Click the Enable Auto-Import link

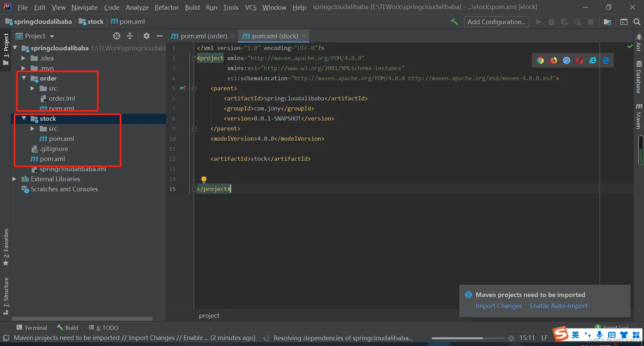coord(558,306)
